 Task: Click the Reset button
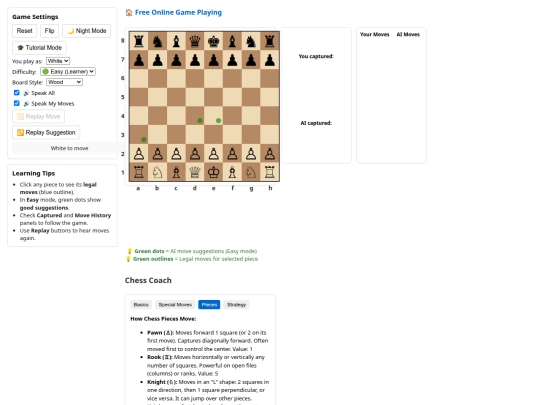(24, 31)
